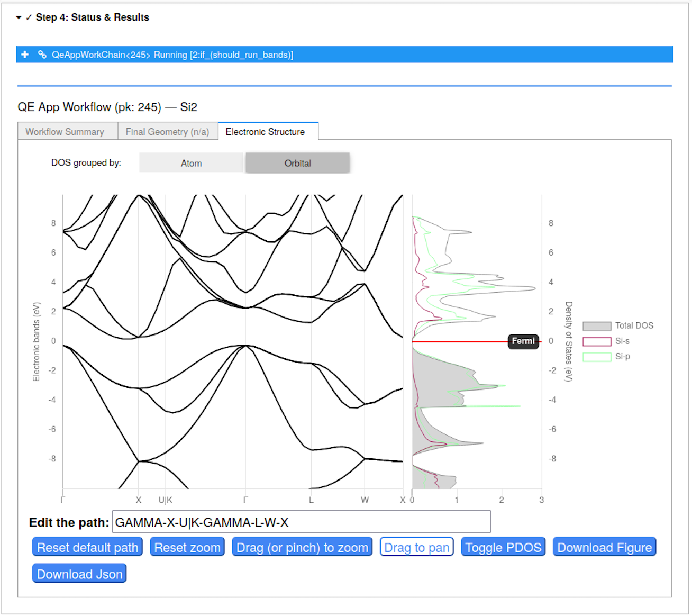This screenshot has width=692, height=616.
Task: Hide the Si-s trace in legend
Action: pyautogui.click(x=597, y=341)
